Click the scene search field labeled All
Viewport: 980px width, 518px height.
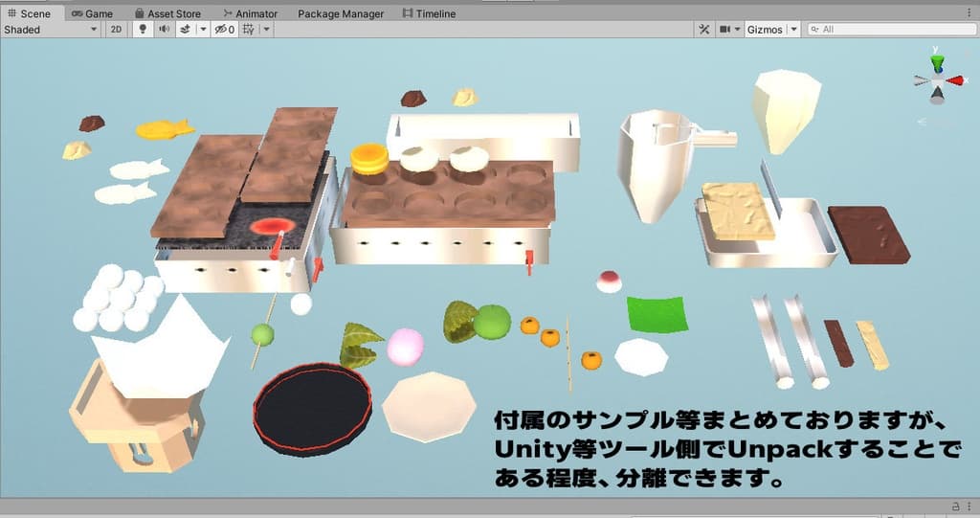click(x=893, y=30)
